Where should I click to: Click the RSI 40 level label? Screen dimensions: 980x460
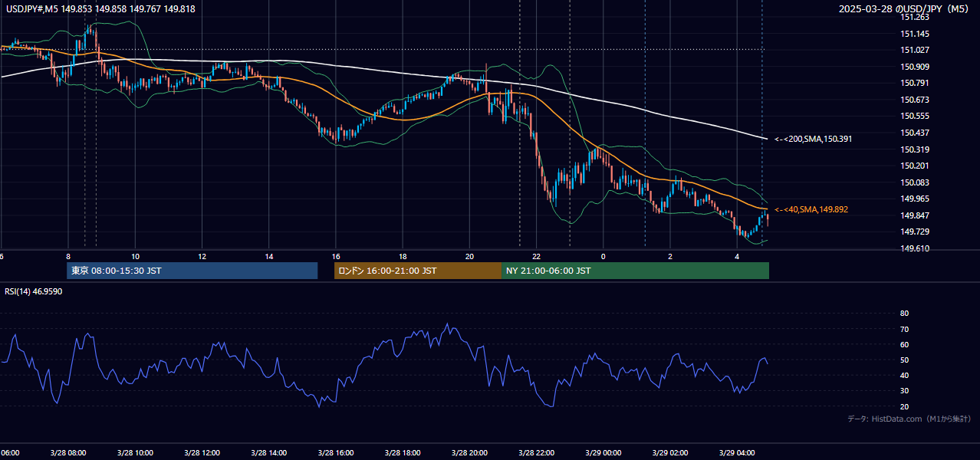pyautogui.click(x=905, y=376)
